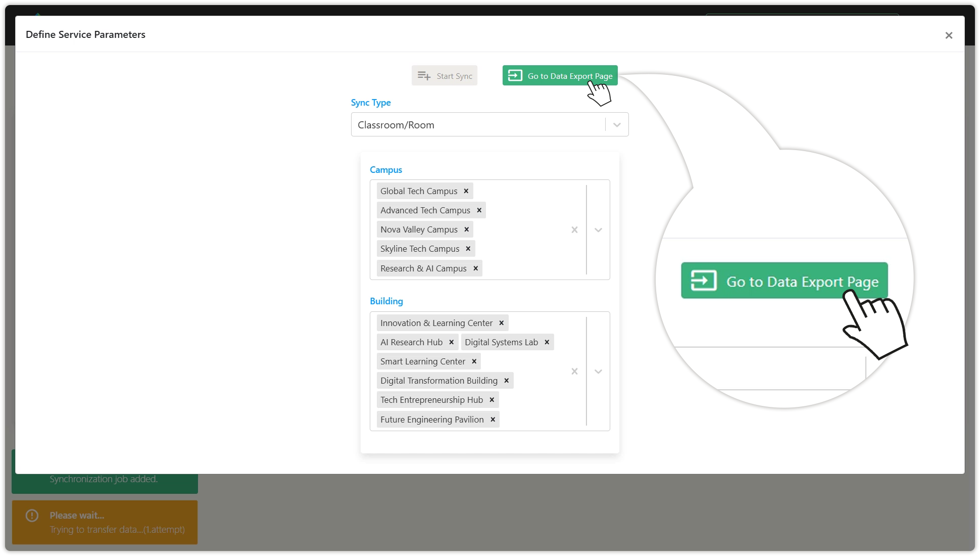980x556 pixels.
Task: Expand the Campus dropdown arrow
Action: (598, 230)
